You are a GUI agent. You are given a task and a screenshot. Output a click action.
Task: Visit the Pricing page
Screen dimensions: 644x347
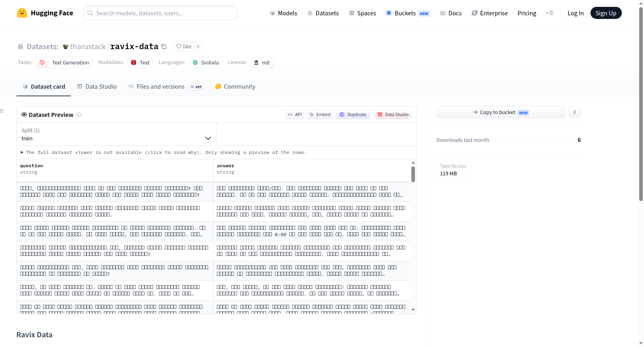[x=527, y=13]
